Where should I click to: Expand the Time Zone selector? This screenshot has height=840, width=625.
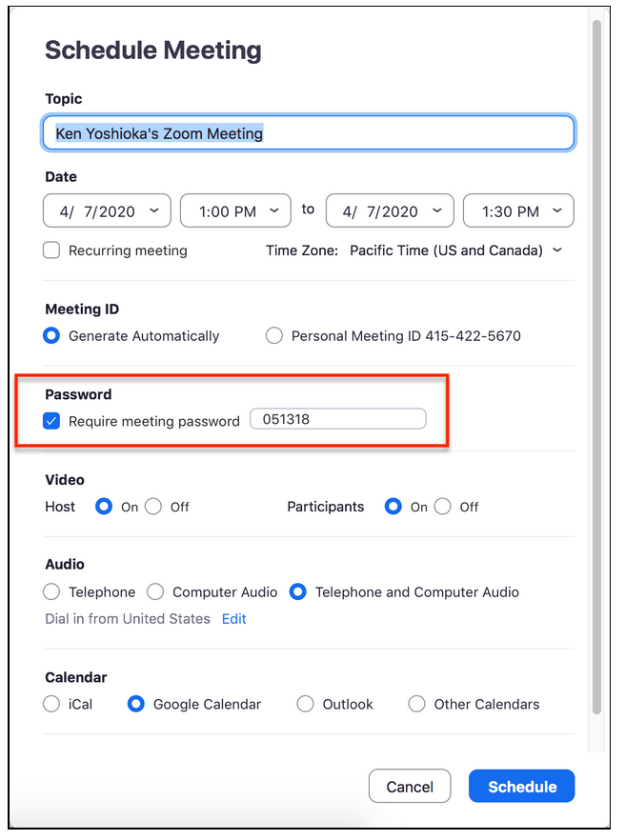click(x=455, y=250)
